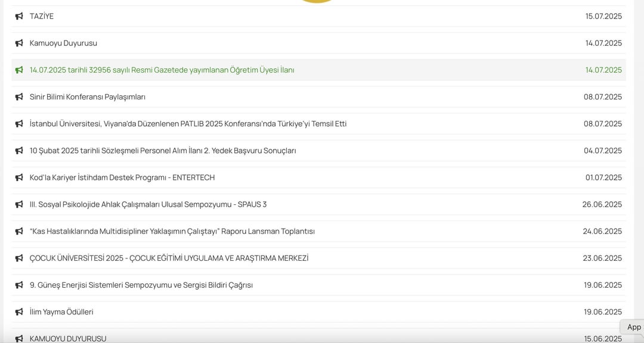Click megaphone icon beside Kamuoyu Duyurusu 14.07.2025
Image resolution: width=644 pixels, height=343 pixels.
click(x=19, y=43)
